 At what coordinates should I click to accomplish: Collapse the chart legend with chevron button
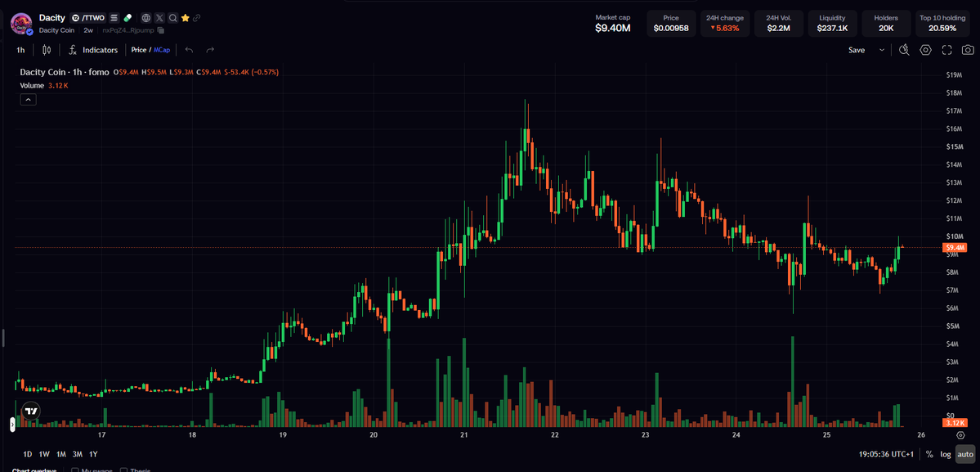point(29,99)
